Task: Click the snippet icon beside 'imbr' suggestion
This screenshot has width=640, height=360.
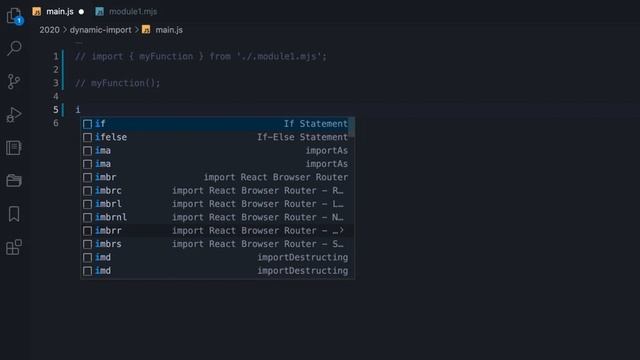Action: (87, 178)
